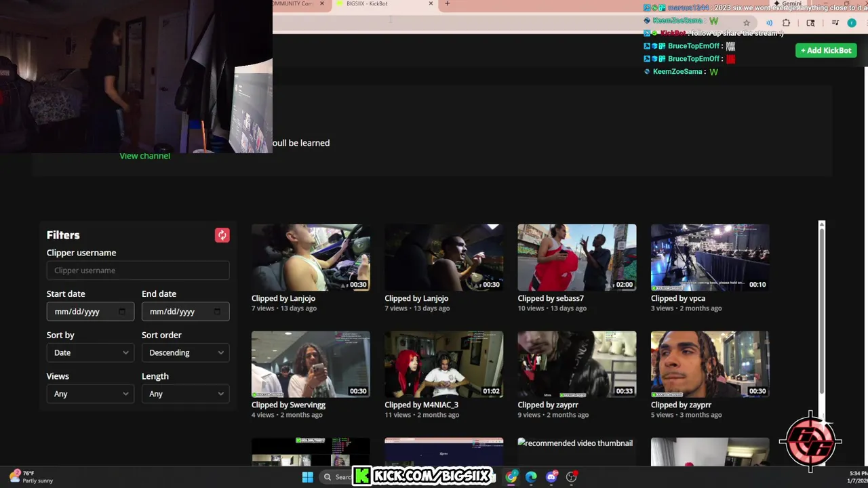Click 'Clipped by sebass7' text
The height and width of the screenshot is (488, 868).
click(x=551, y=298)
